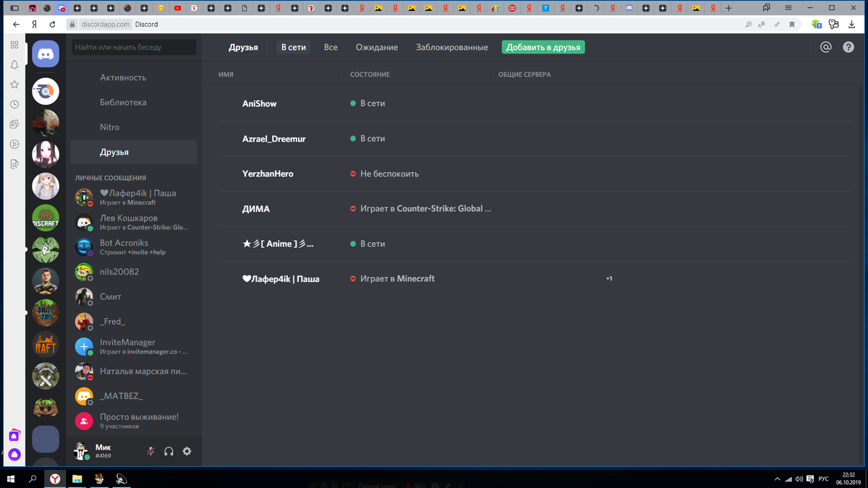The height and width of the screenshot is (488, 868).
Task: Open «Активность» section
Action: 134,77
